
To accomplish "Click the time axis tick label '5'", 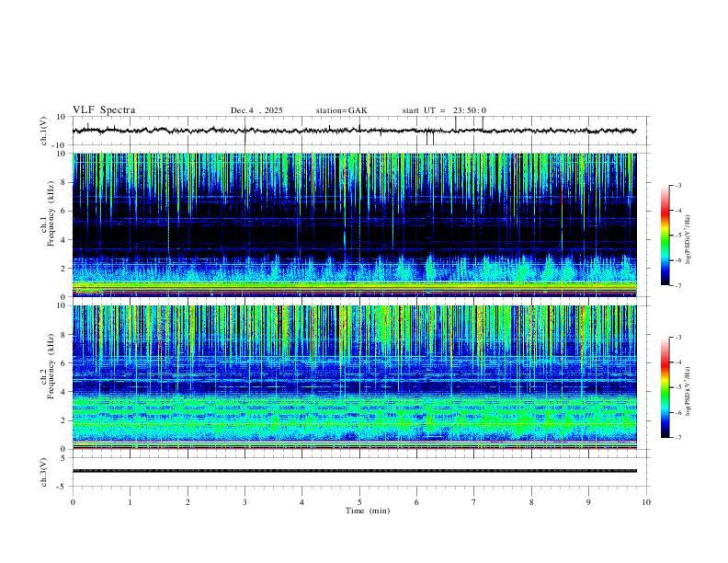I will point(359,502).
